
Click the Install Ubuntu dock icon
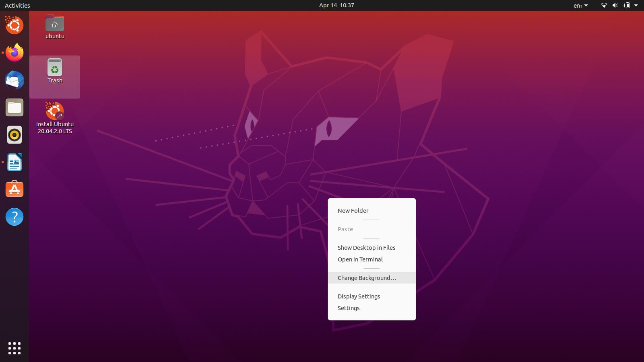pyautogui.click(x=14, y=25)
